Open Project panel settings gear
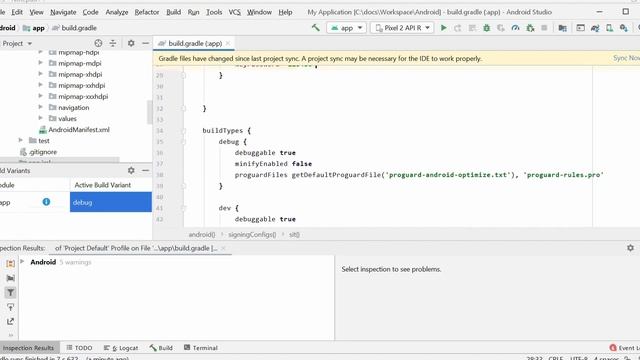Viewport: 640px width, 360px height. (x=131, y=43)
